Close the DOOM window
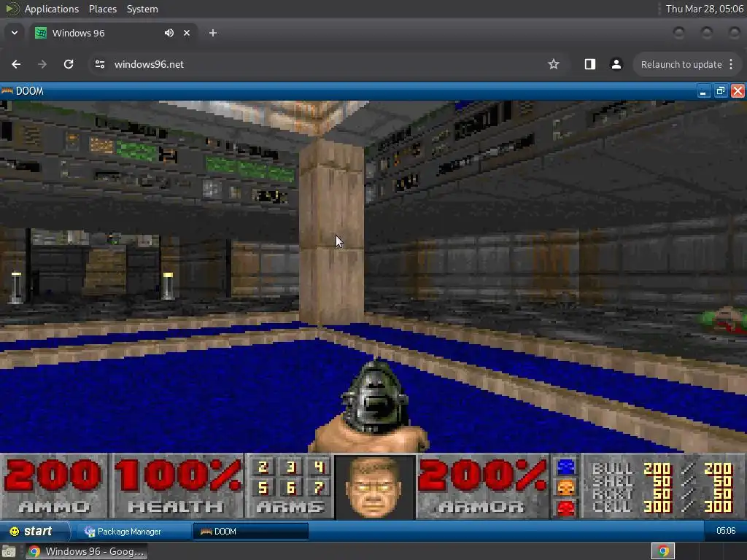The width and height of the screenshot is (747, 560). pos(738,91)
